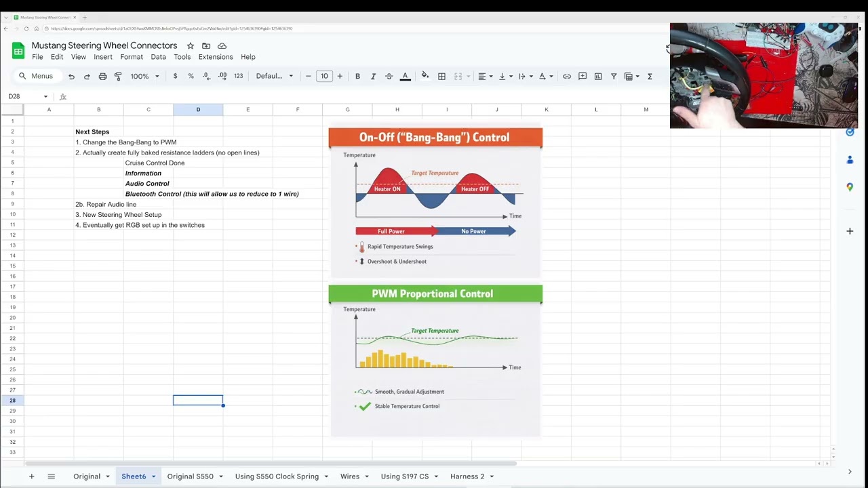
Task: Switch to the Using S197 CS tab
Action: pos(405,476)
